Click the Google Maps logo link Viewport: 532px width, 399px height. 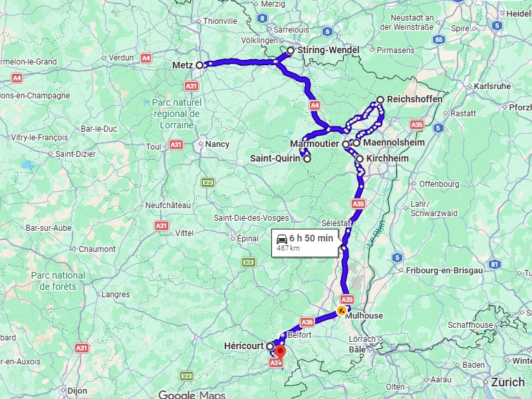pos(192,394)
